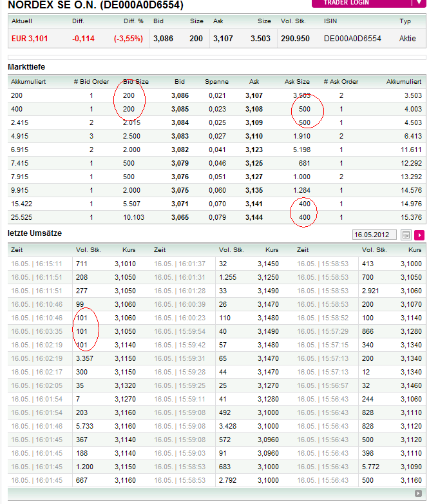The width and height of the screenshot is (429, 504).
Task: Click the Ask Size column header
Action: (297, 82)
